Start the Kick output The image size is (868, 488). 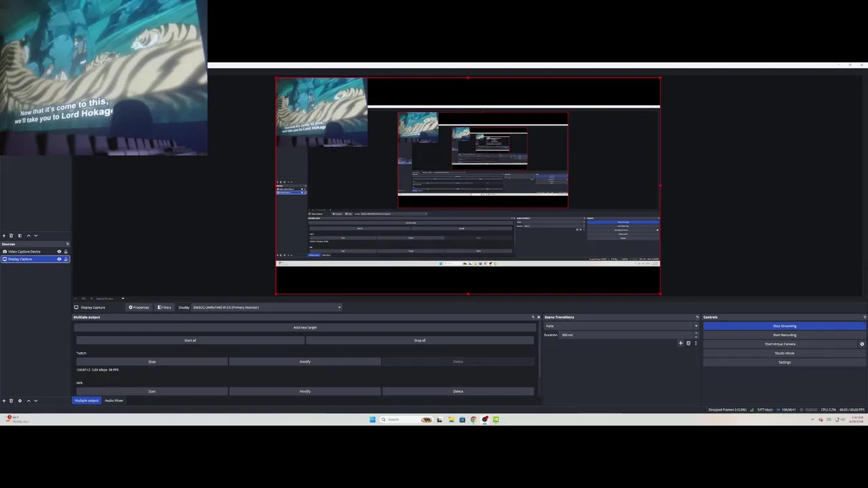click(152, 391)
